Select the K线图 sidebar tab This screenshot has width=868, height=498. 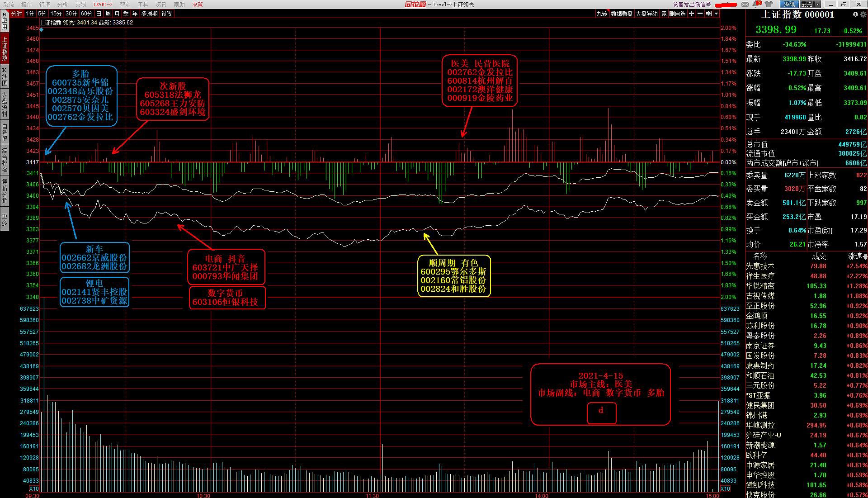click(5, 76)
